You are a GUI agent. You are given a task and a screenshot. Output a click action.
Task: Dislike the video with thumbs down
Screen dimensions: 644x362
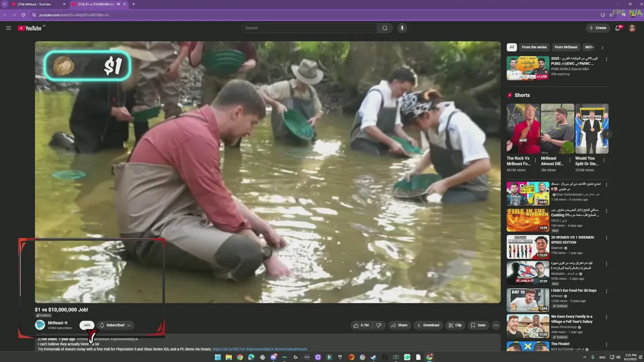tap(379, 325)
